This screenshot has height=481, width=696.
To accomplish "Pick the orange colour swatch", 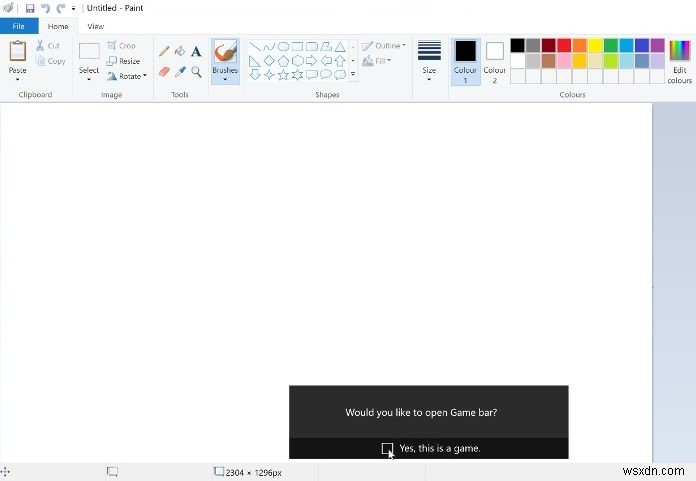I will [580, 45].
